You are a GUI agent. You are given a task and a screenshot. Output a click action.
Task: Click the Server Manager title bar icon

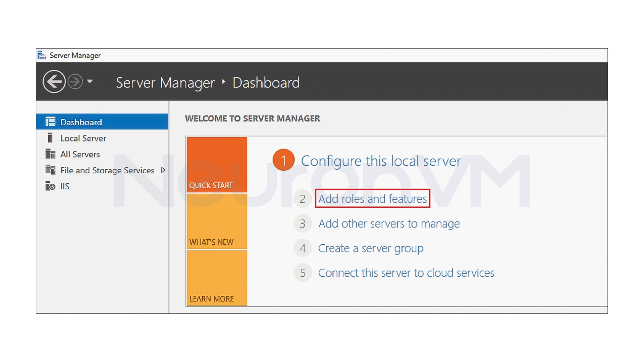click(42, 55)
